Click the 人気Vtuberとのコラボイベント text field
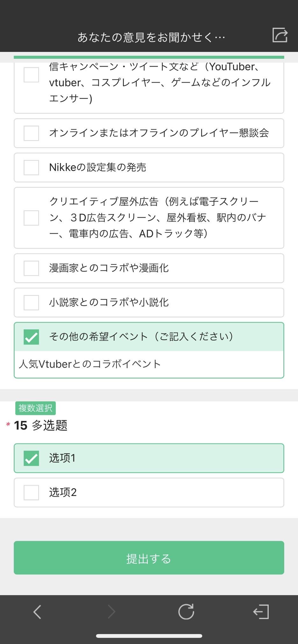Image resolution: width=298 pixels, height=644 pixels. [149, 364]
